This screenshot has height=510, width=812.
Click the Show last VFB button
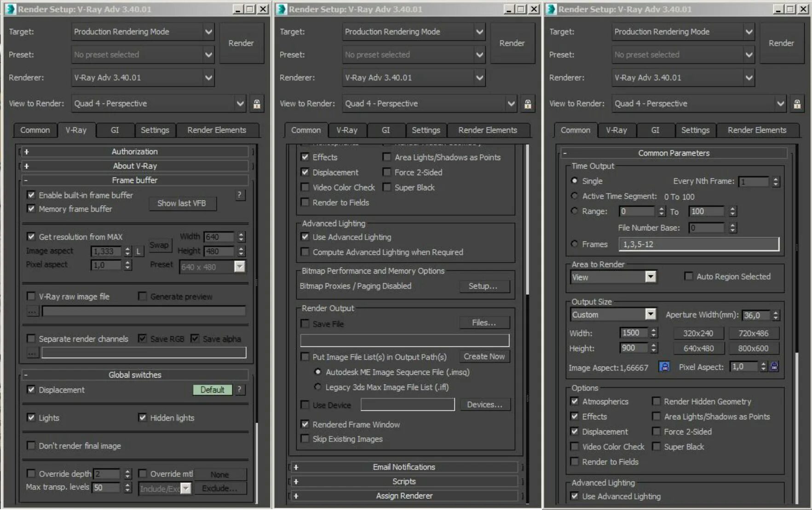(182, 203)
